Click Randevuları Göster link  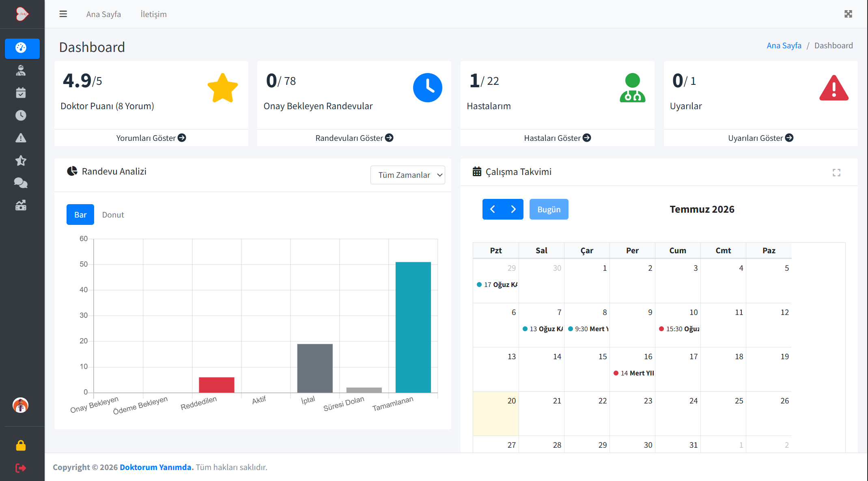(354, 138)
